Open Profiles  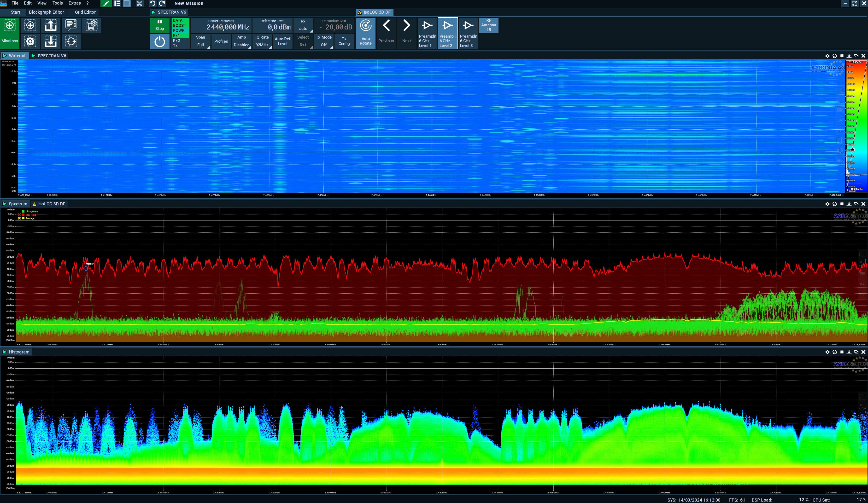(x=221, y=41)
